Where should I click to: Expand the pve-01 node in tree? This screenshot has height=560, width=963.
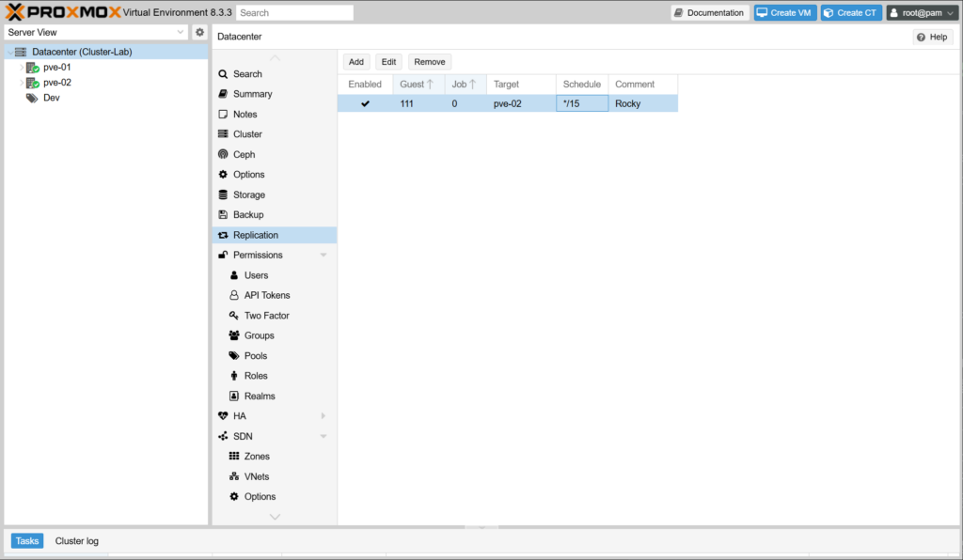click(22, 68)
